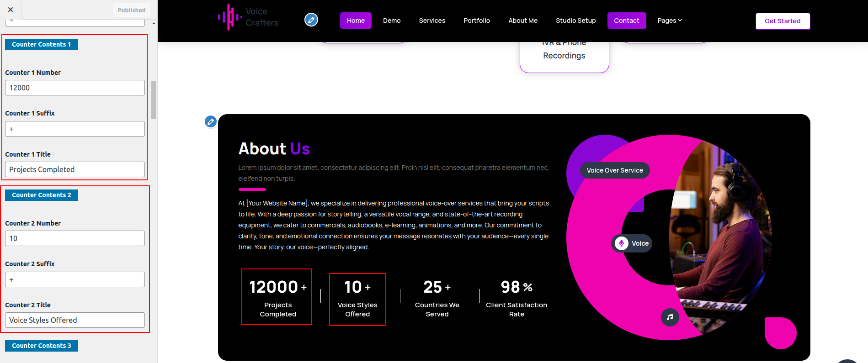
Task: Click the Counter 2 Suffix field
Action: [x=75, y=279]
